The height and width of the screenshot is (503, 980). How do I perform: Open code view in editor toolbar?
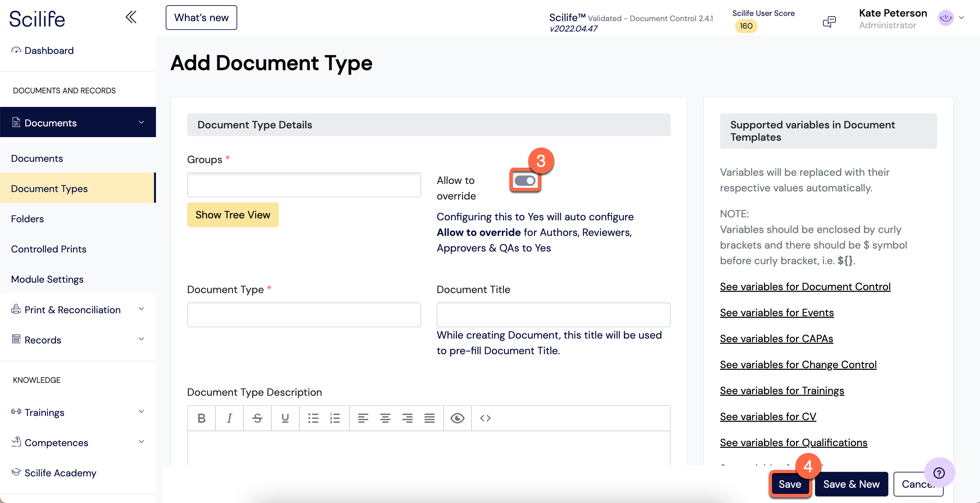pyautogui.click(x=485, y=418)
